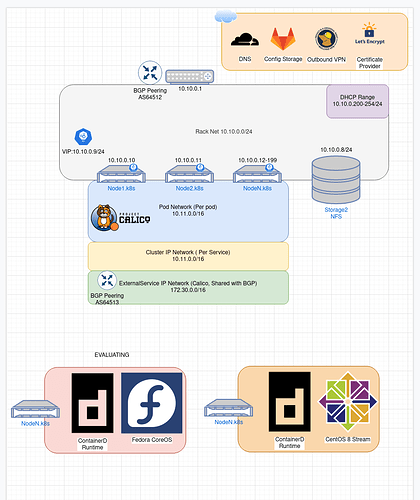Image resolution: width=420 pixels, height=500 pixels.
Task: Select the Outbound VPN badge icon
Action: tap(326, 39)
